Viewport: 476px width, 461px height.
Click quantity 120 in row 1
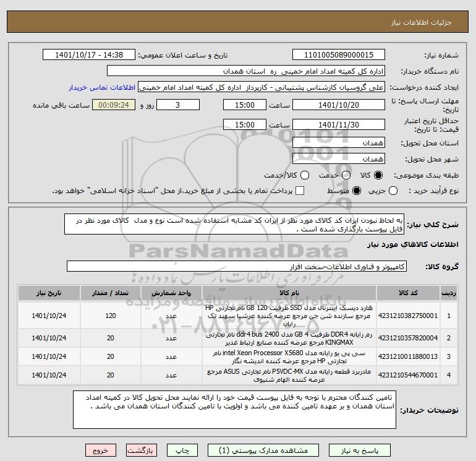[x=111, y=316]
